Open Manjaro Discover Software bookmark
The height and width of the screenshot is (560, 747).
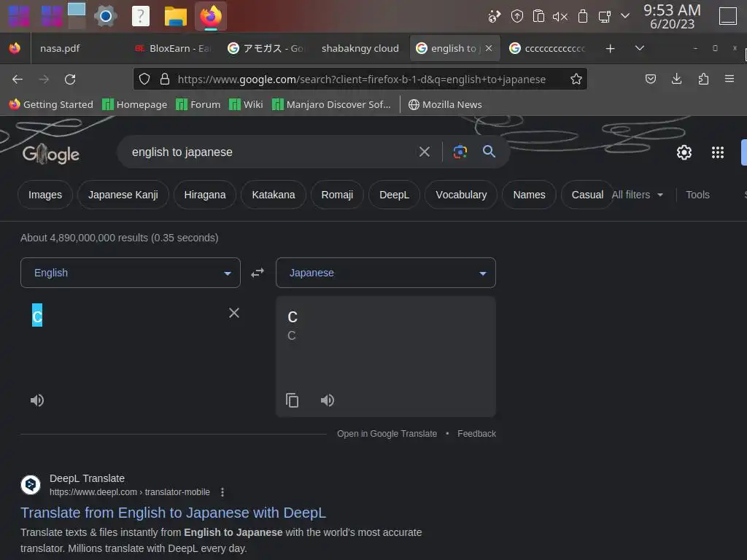331,104
